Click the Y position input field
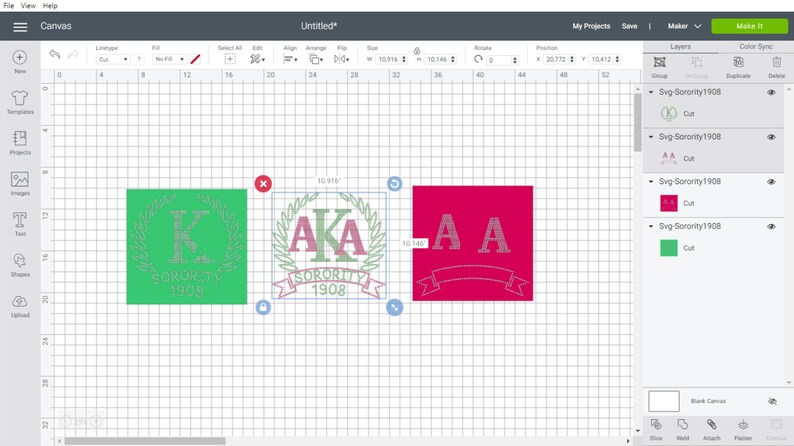This screenshot has height=446, width=794. 602,60
